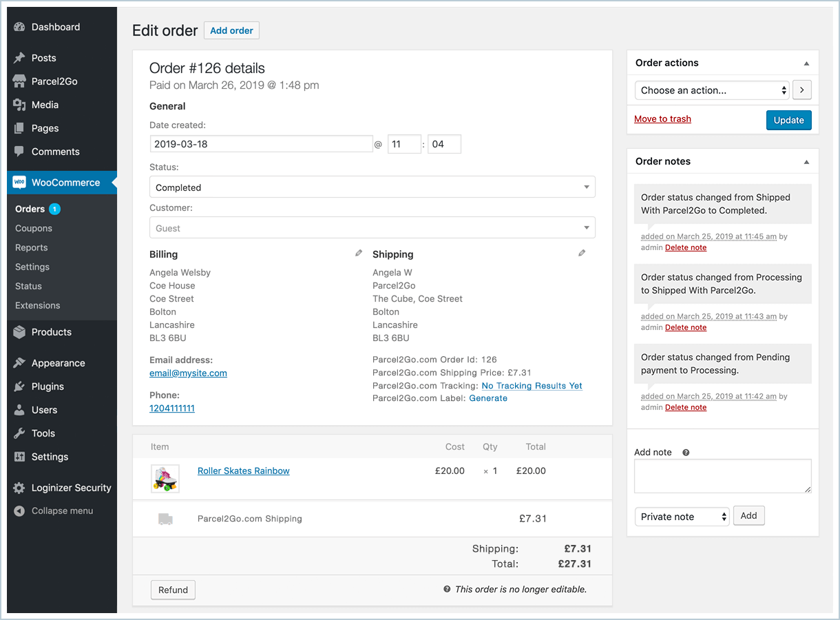Click the Update order button
Image resolution: width=840 pixels, height=620 pixels.
pos(788,120)
